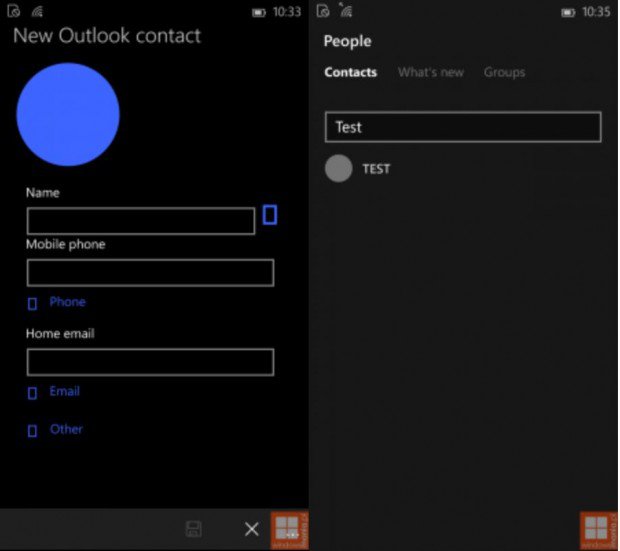Select the Contacts tab in People
The image size is (620, 551).
tap(351, 72)
